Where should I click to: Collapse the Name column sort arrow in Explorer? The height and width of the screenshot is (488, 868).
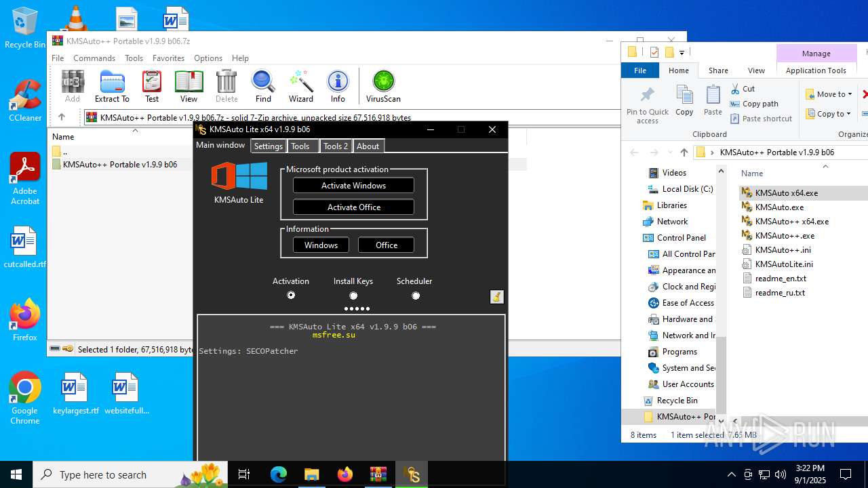[825, 165]
